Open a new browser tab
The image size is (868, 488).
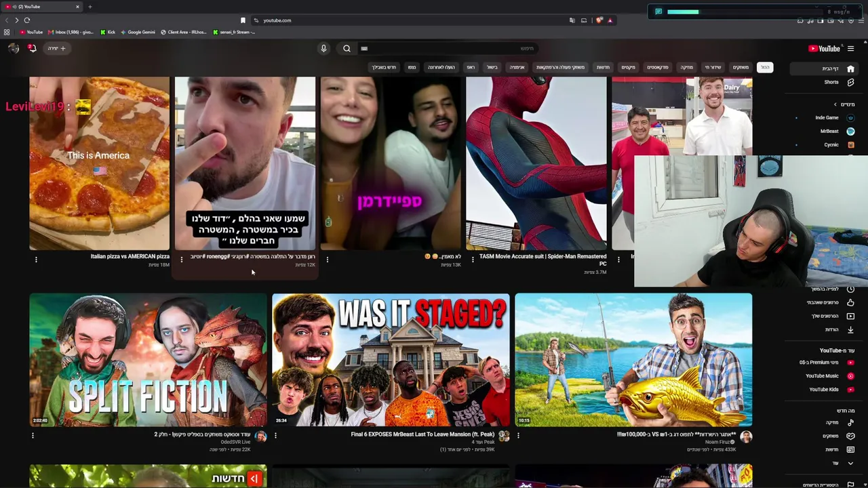[x=90, y=7]
